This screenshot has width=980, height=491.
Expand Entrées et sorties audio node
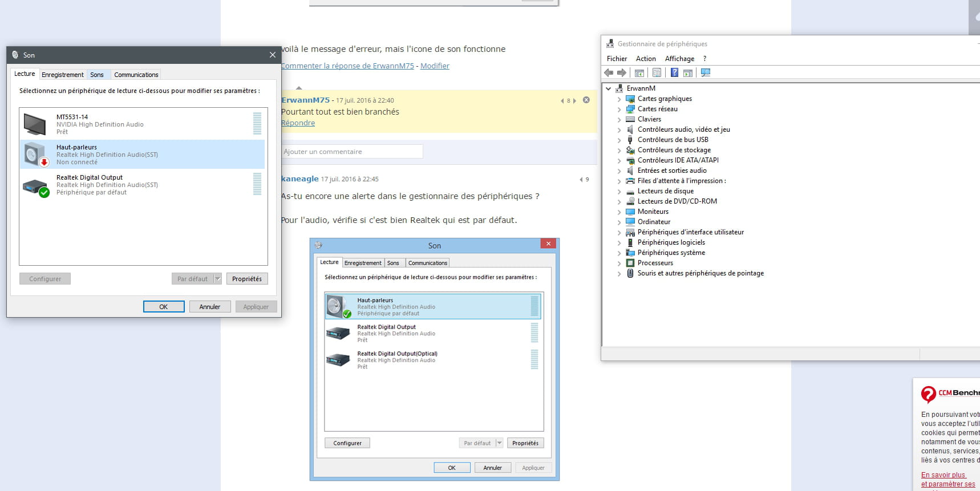point(619,171)
